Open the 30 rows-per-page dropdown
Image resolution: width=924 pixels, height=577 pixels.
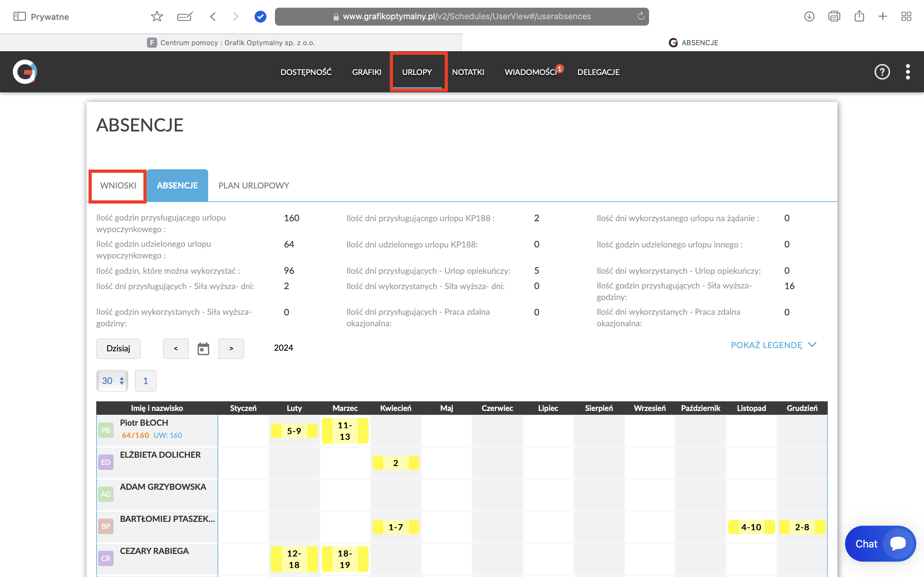coord(112,380)
